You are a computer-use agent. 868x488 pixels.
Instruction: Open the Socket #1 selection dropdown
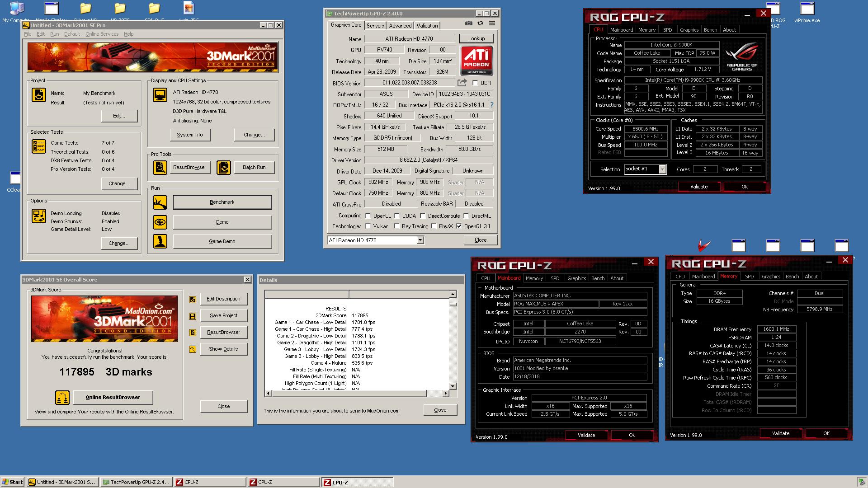tap(662, 169)
